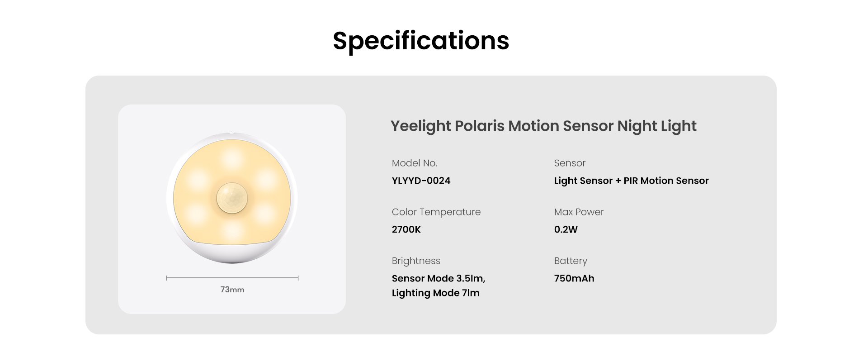868x362 pixels.
Task: Click the Max Power label
Action: click(579, 212)
